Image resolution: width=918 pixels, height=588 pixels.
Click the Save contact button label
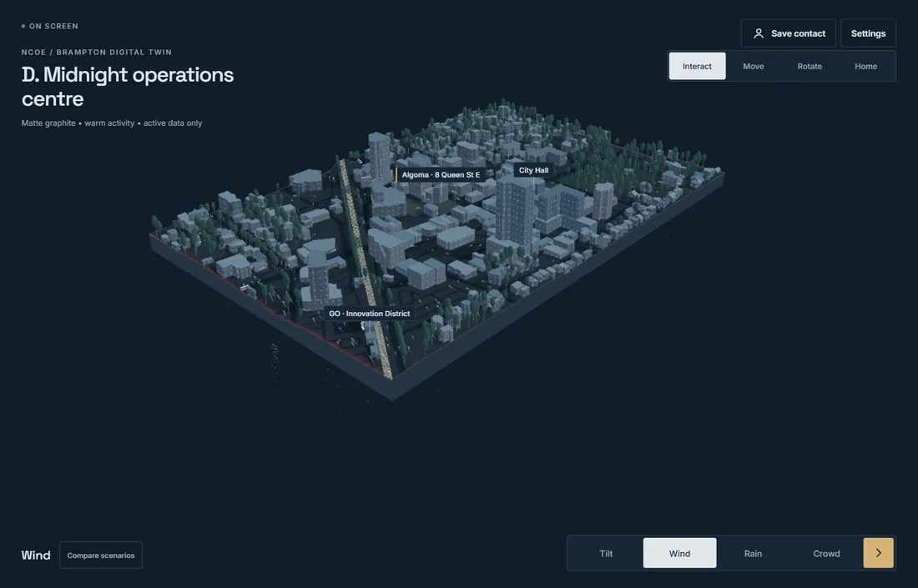tap(798, 33)
